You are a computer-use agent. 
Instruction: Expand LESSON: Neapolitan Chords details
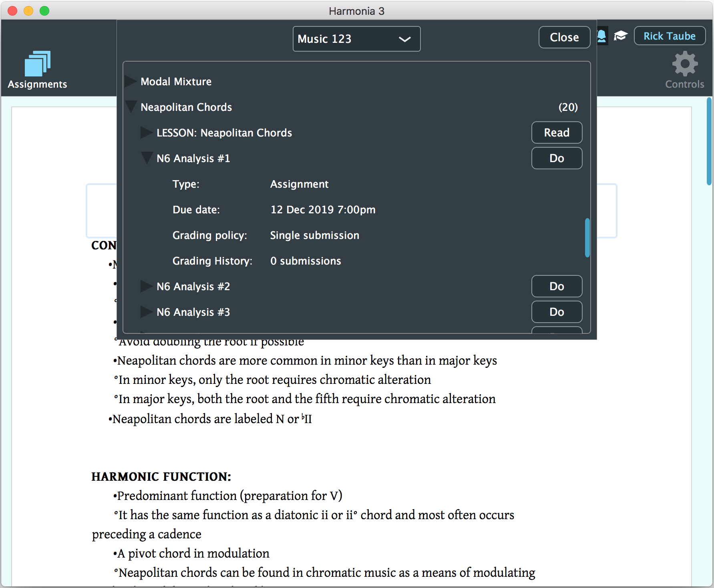point(146,133)
